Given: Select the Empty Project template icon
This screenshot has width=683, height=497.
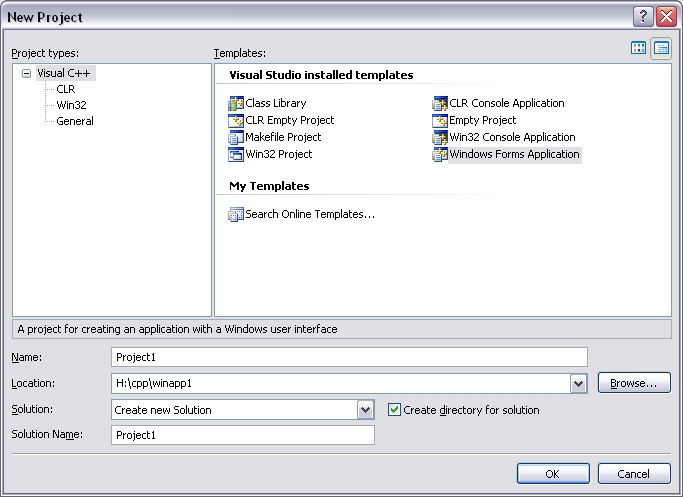Looking at the screenshot, I should tap(440, 120).
